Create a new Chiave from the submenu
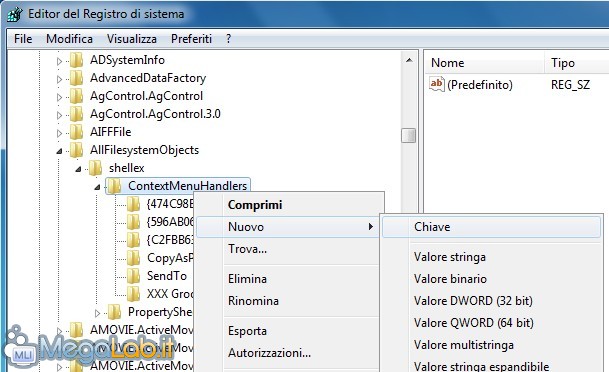609x372 pixels. coord(491,227)
